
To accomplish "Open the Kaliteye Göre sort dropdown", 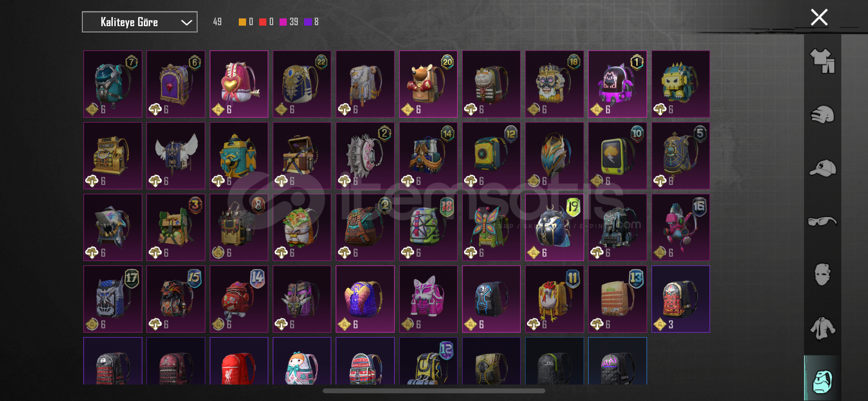I will pyautogui.click(x=139, y=22).
